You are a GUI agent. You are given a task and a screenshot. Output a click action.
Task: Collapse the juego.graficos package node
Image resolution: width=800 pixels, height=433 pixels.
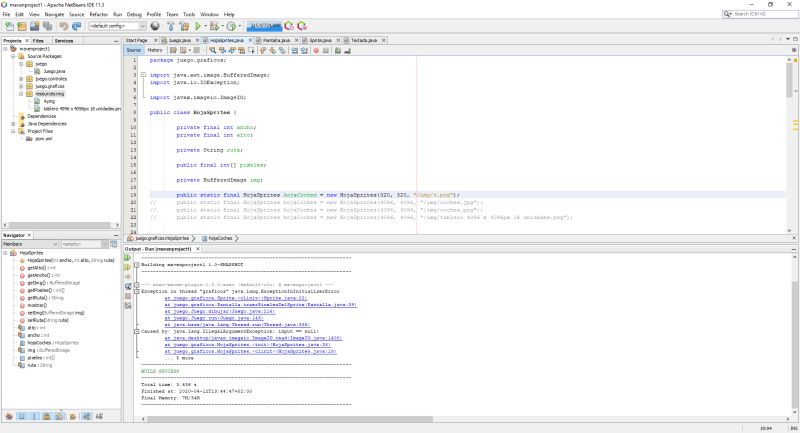point(21,86)
